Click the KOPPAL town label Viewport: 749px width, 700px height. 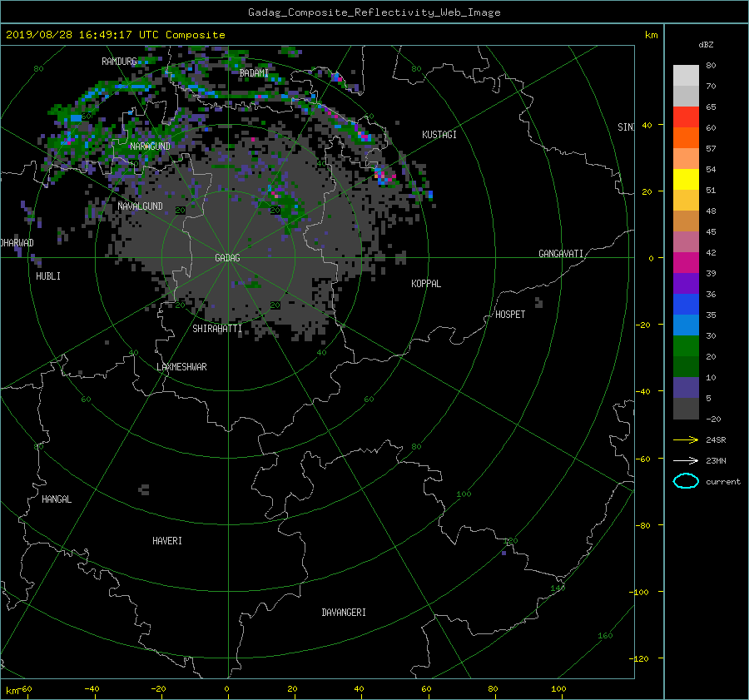pyautogui.click(x=426, y=284)
